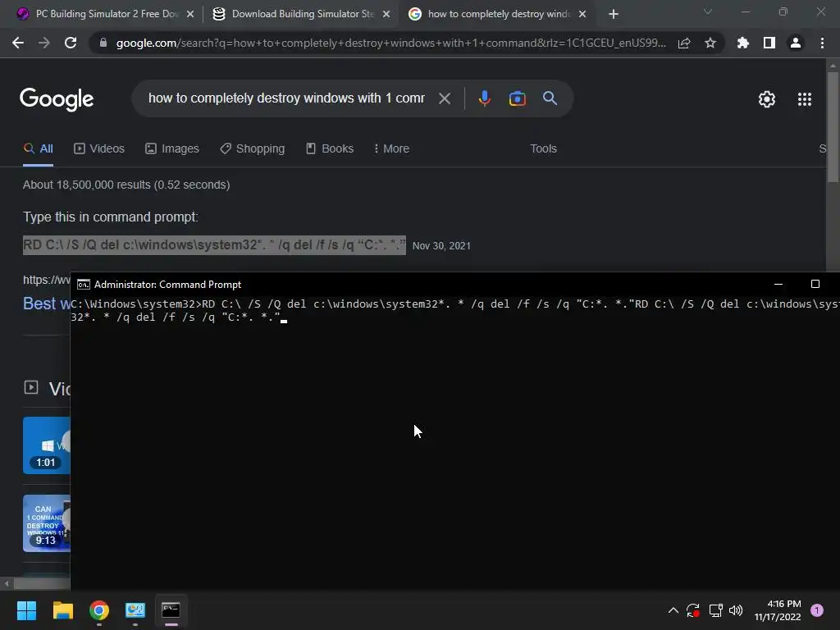Viewport: 840px width, 630px height.
Task: Open the Windows Start menu
Action: [x=26, y=610]
